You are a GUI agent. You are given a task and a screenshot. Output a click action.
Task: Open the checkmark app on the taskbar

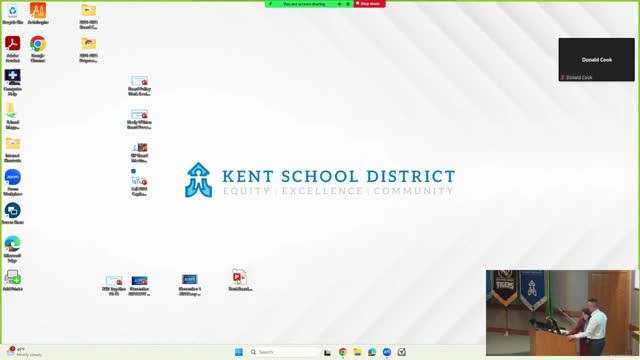[x=402, y=352]
